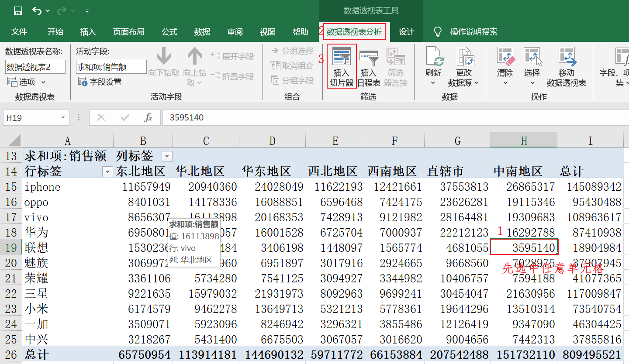629x364 pixels.
Task: Click the Drill Up (向上钻取) arrow
Action: (194, 56)
